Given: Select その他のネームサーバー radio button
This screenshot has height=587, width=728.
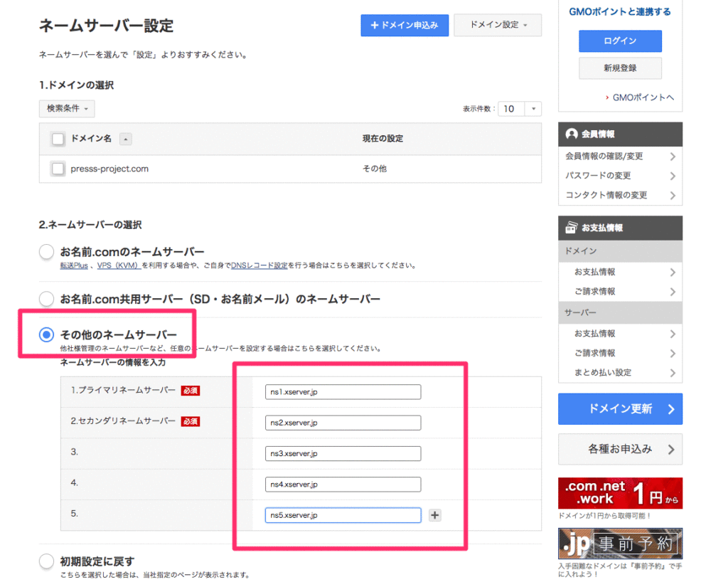Looking at the screenshot, I should 46,334.
